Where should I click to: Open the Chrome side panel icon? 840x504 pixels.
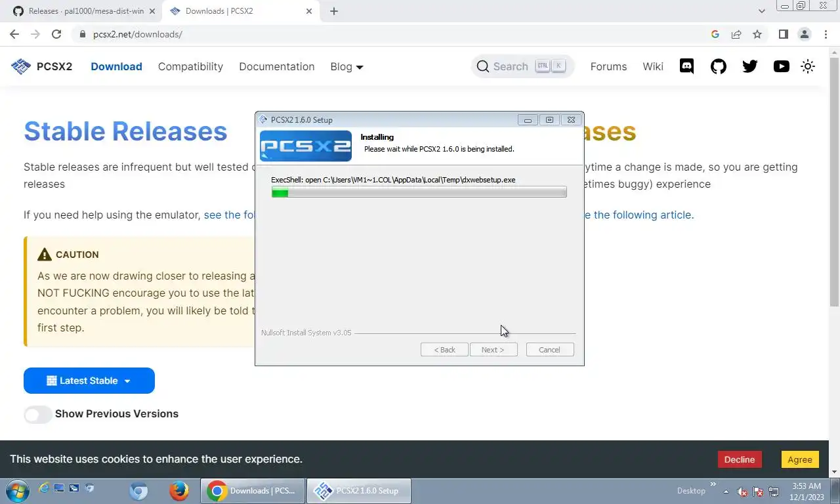783,34
